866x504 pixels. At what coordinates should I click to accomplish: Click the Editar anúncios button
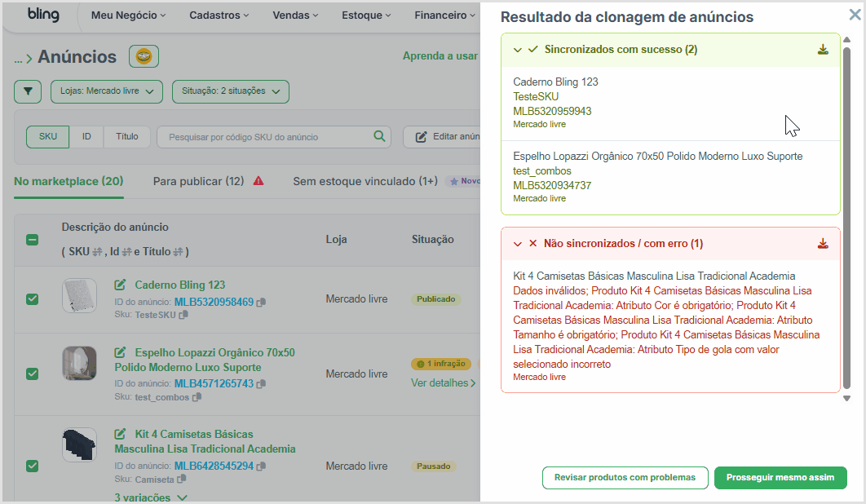(x=442, y=136)
